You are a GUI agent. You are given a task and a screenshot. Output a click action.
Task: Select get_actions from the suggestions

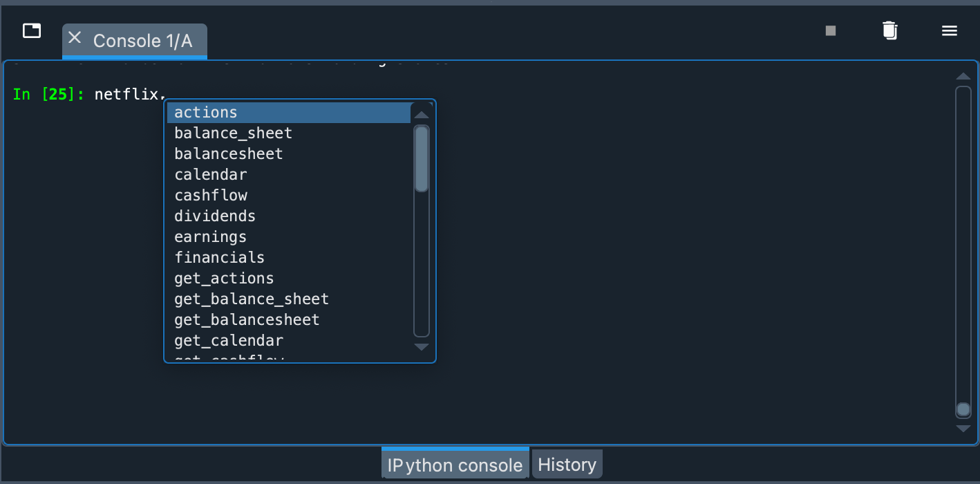[x=224, y=278]
